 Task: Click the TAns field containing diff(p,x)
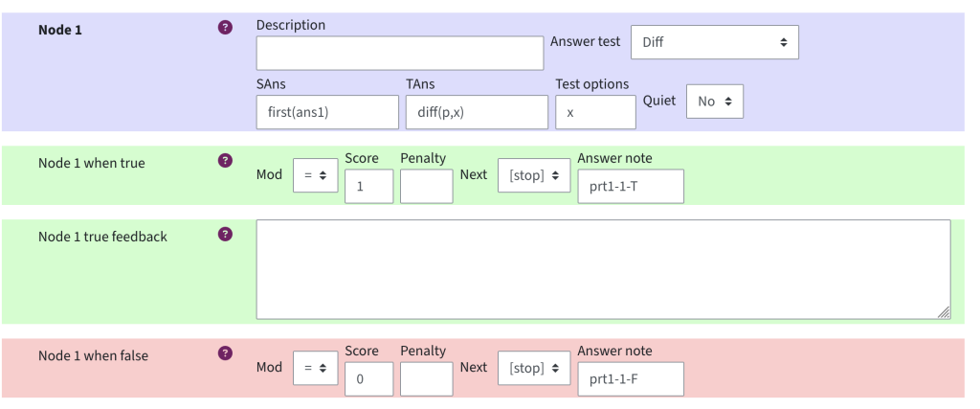[x=477, y=113]
